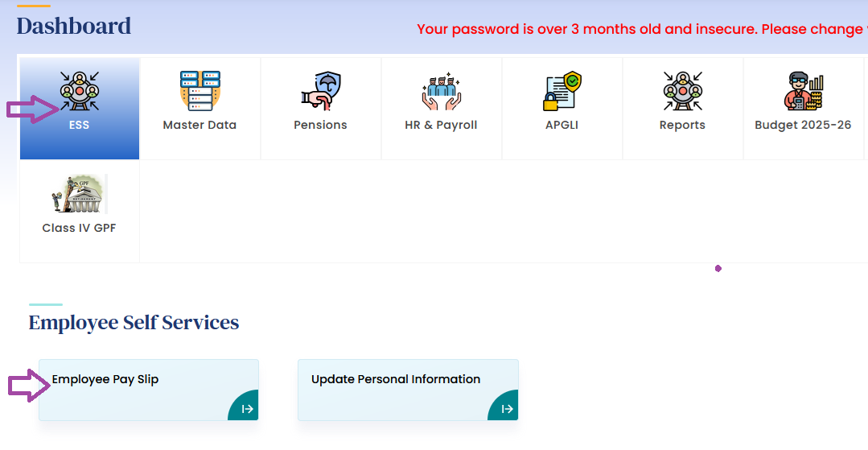This screenshot has width=868, height=450.
Task: Go to the Pensions label
Action: coord(320,125)
